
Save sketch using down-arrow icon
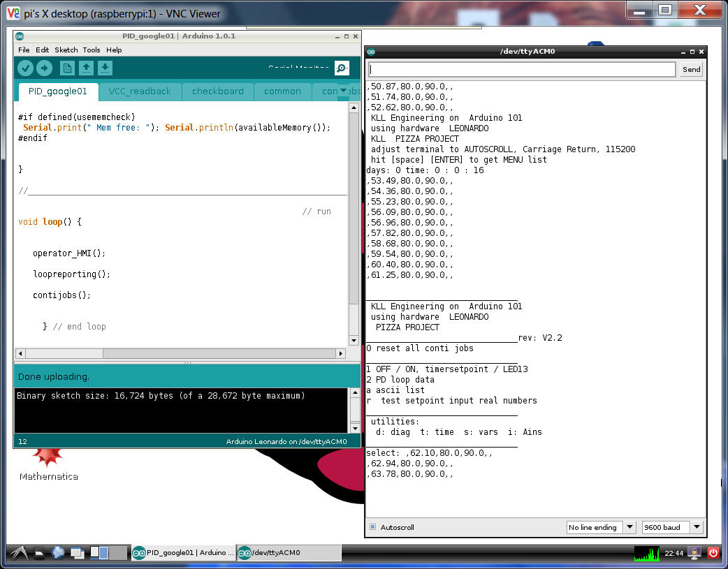[x=105, y=68]
